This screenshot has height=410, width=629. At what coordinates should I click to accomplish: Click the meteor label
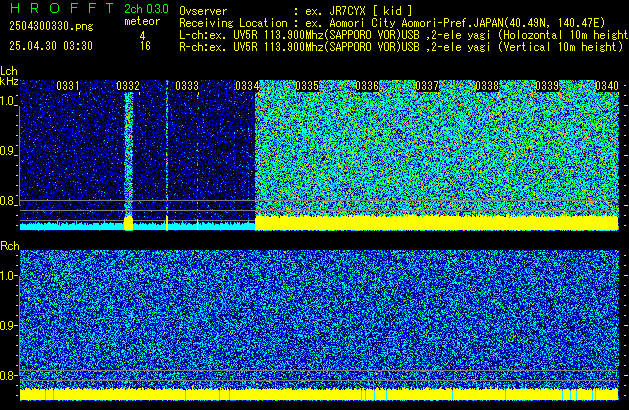click(x=142, y=21)
